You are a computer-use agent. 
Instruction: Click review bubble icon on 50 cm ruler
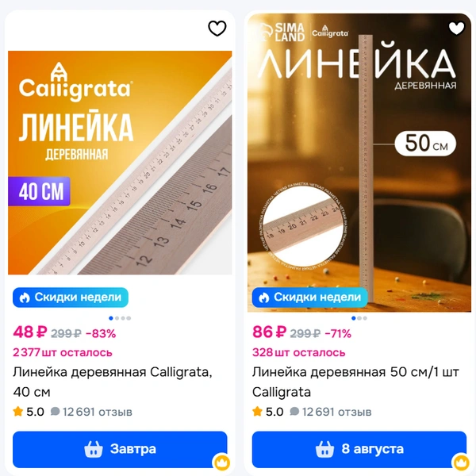[x=294, y=412]
